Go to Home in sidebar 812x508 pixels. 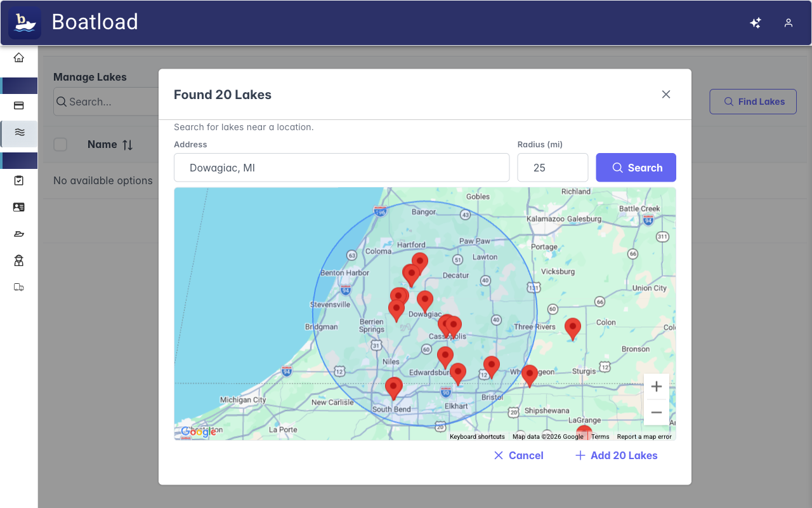tap(19, 58)
